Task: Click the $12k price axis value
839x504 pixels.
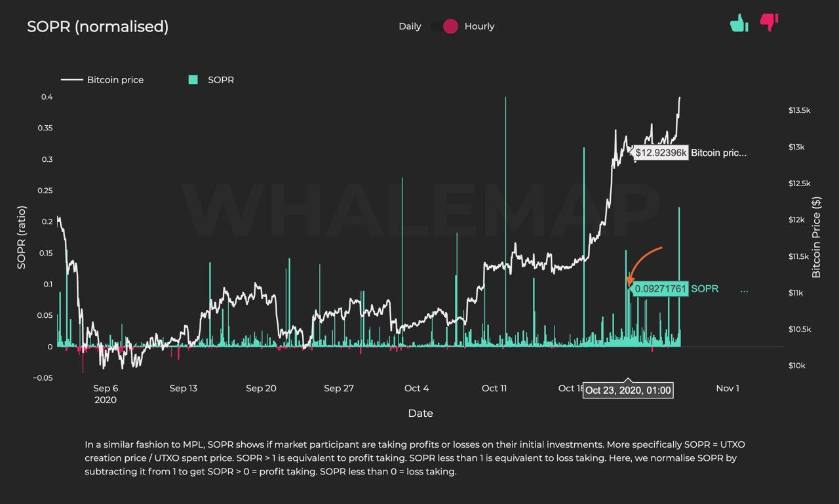Action: [798, 220]
